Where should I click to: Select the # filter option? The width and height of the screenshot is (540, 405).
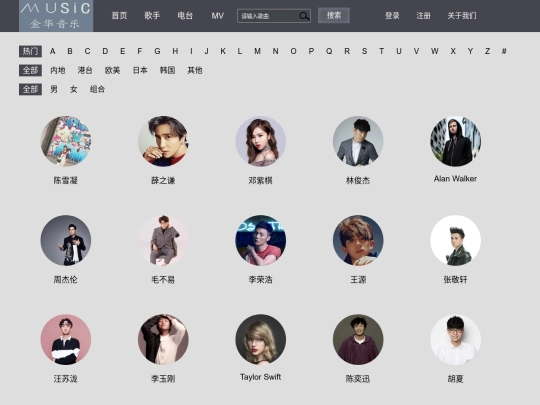click(504, 51)
